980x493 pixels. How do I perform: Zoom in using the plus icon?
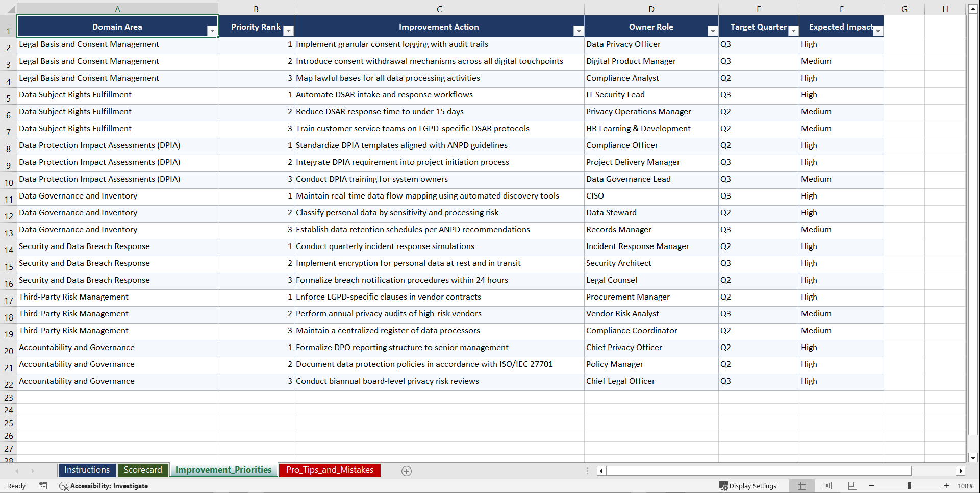click(x=947, y=486)
